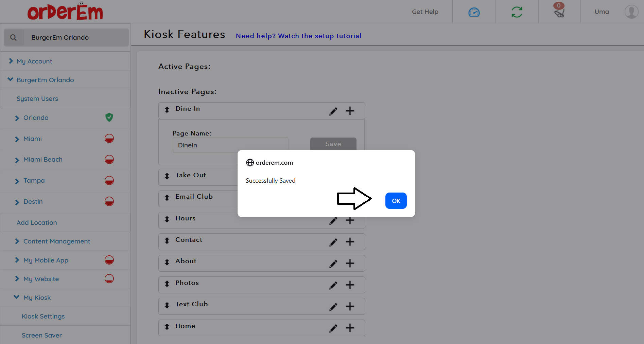Open Kiosk Settings in sidebar

(x=43, y=316)
